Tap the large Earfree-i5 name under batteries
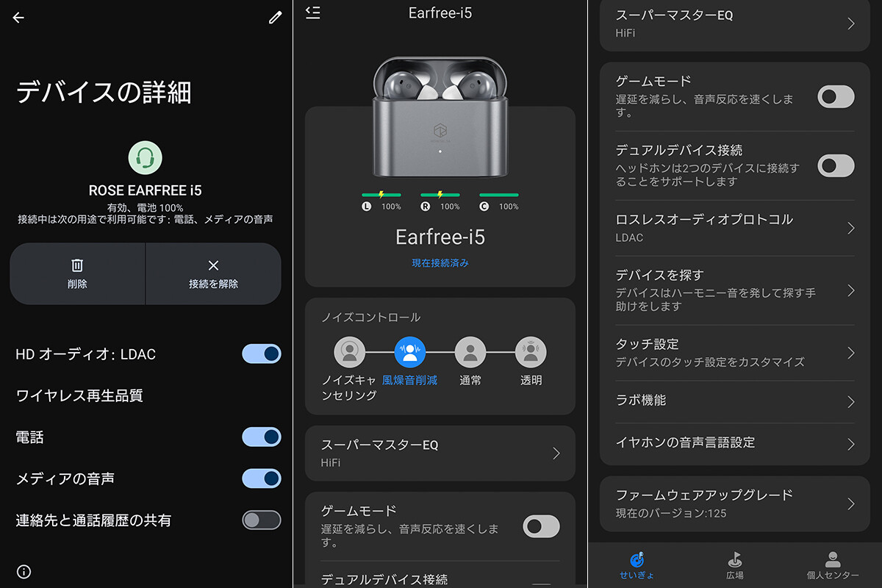Viewport: 882px width, 588px height. point(440,237)
